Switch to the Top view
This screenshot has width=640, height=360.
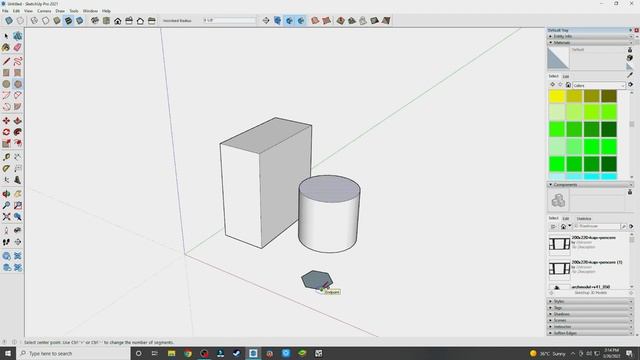tap(106, 20)
